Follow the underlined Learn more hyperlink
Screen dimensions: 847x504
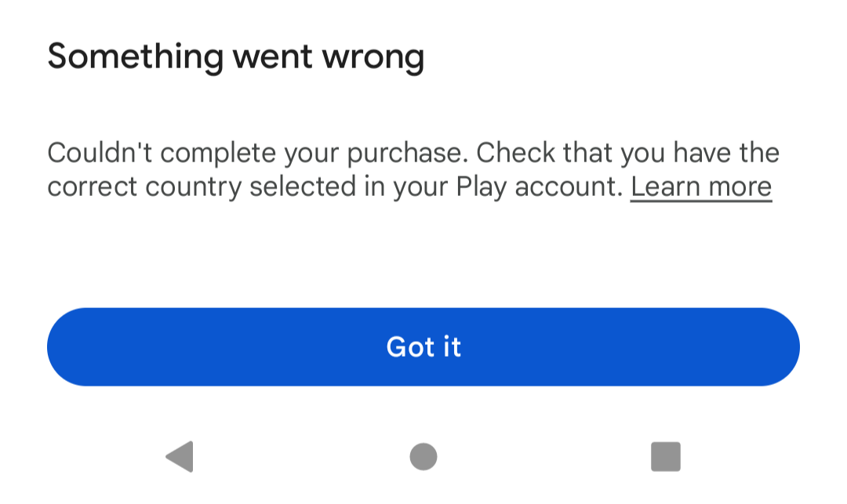coord(701,187)
